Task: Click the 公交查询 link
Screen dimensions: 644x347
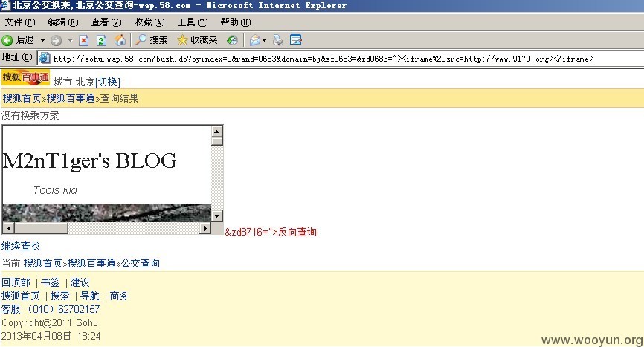Action: point(141,263)
